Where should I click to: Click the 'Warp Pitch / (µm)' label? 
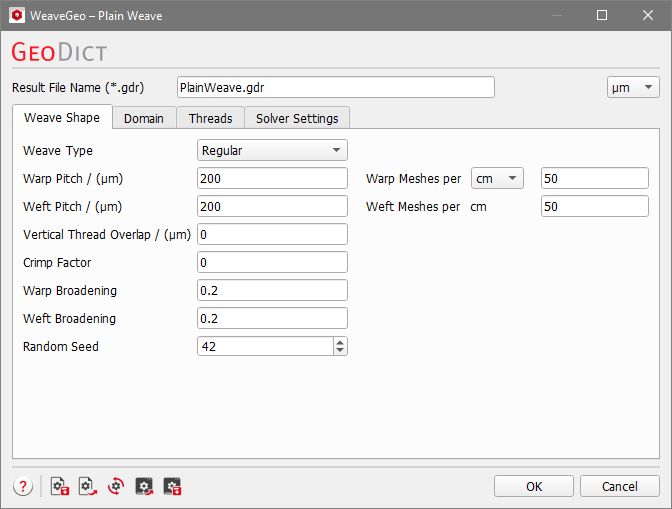click(x=73, y=178)
